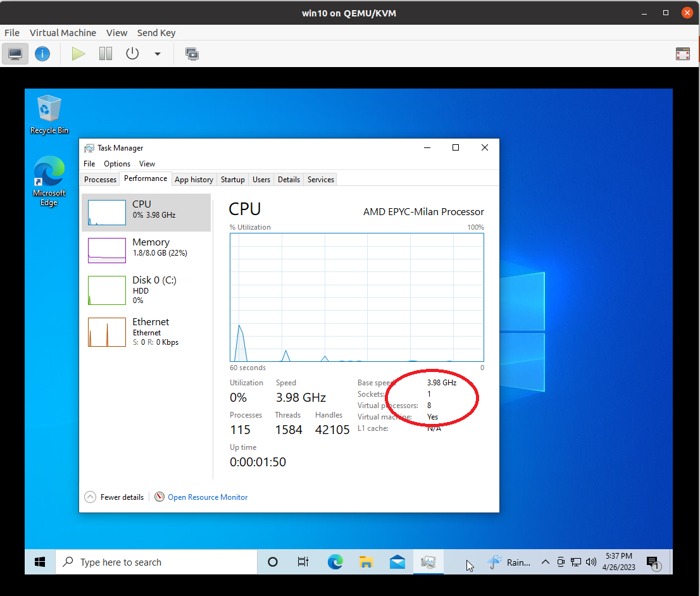Open Task Manager View menu
Image resolution: width=700 pixels, height=596 pixels.
[147, 164]
